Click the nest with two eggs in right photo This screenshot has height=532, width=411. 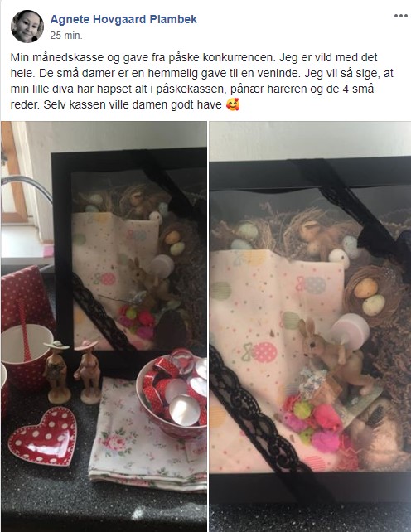[x=370, y=293]
